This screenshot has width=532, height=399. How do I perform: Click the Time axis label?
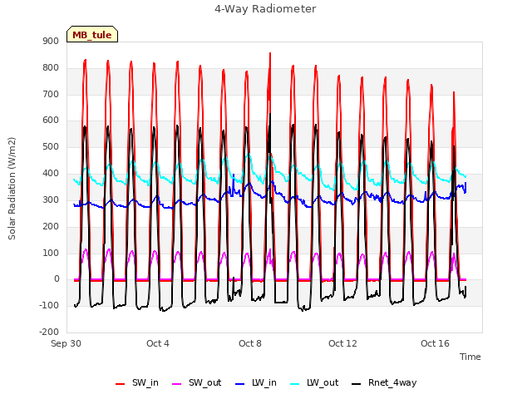pyautogui.click(x=470, y=357)
